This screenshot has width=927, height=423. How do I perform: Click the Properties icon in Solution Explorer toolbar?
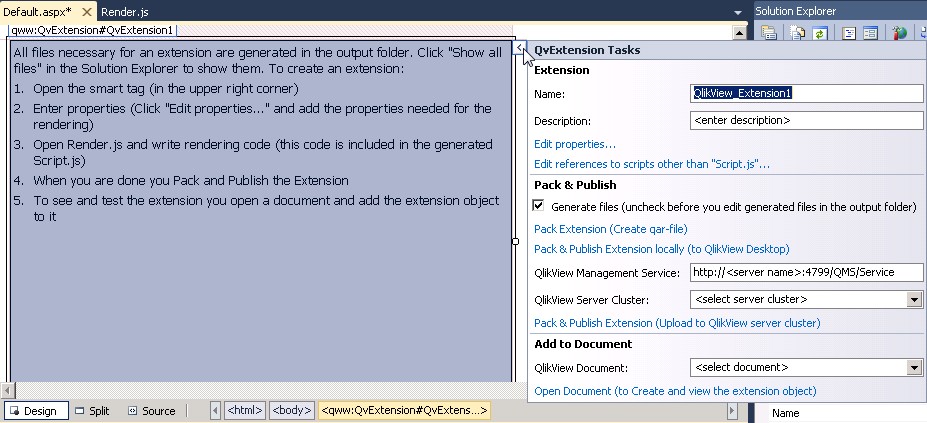click(769, 33)
